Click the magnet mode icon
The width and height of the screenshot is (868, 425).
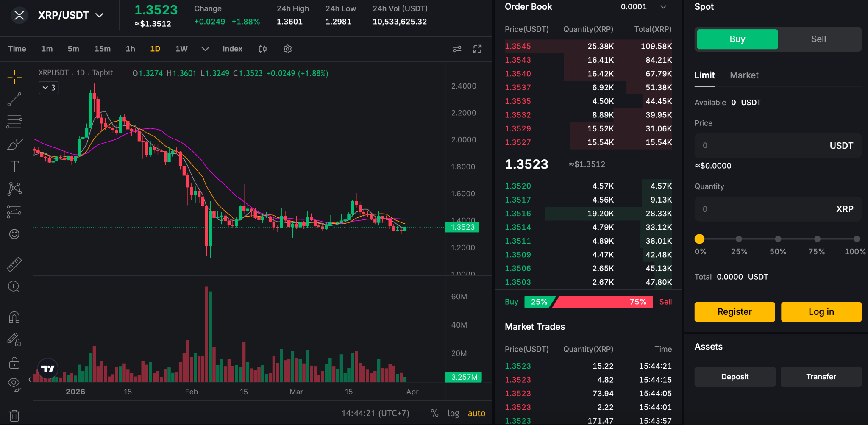(x=14, y=317)
